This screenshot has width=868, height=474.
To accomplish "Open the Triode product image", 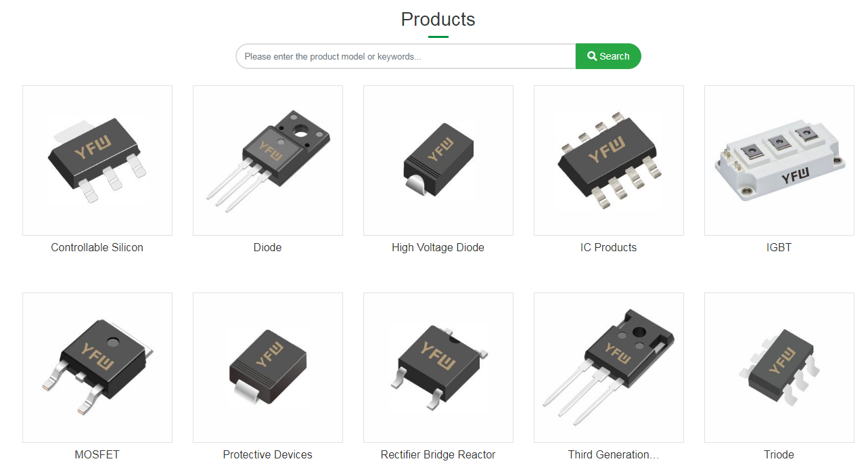I will (779, 368).
